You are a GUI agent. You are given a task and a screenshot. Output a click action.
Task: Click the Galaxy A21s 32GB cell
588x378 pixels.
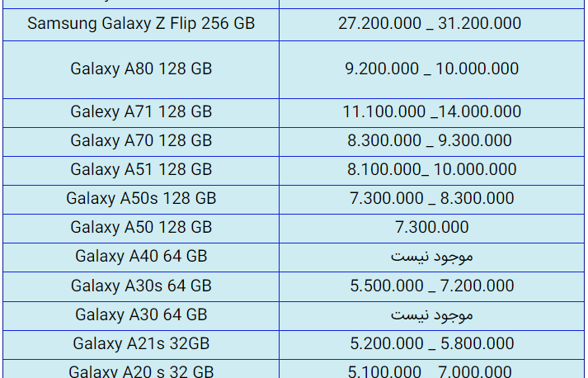coord(141,345)
